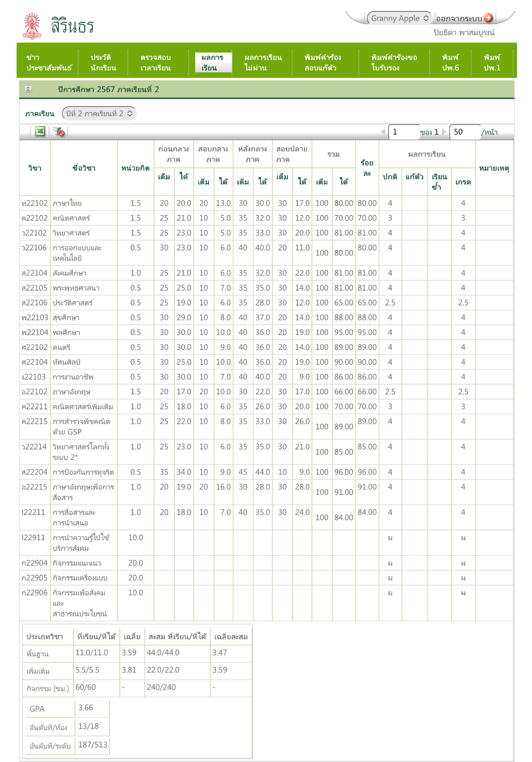Viewport: 532px width, 762px height.
Task: Export table with the Excel icon
Action: [40, 131]
